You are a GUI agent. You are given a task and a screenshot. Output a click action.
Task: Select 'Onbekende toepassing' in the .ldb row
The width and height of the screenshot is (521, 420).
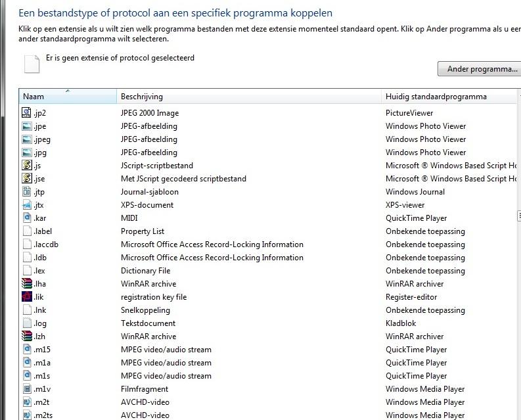click(x=425, y=258)
